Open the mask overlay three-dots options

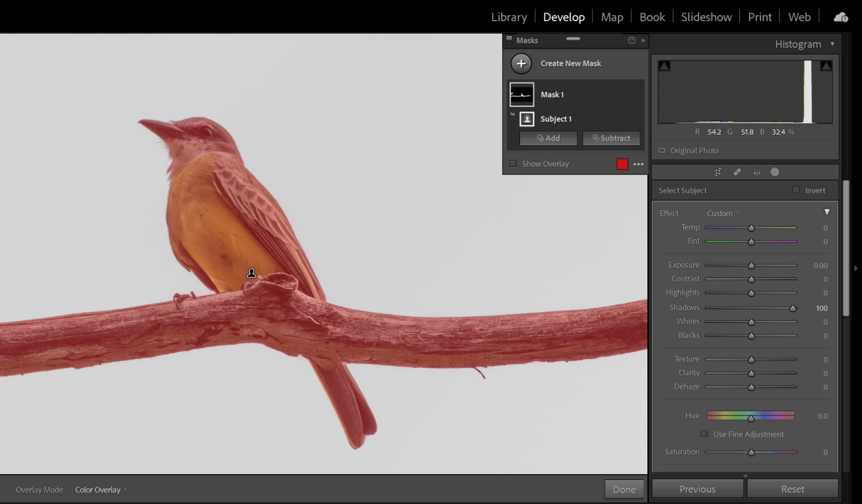click(x=638, y=165)
